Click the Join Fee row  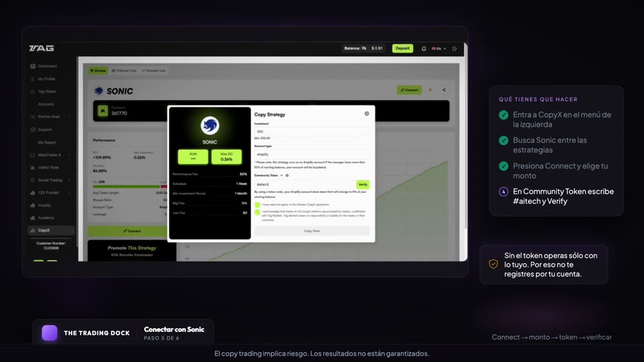(209, 213)
